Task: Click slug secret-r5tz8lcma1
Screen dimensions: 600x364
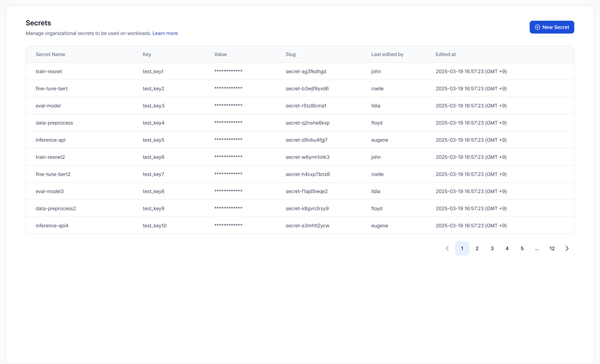Action: [x=306, y=106]
